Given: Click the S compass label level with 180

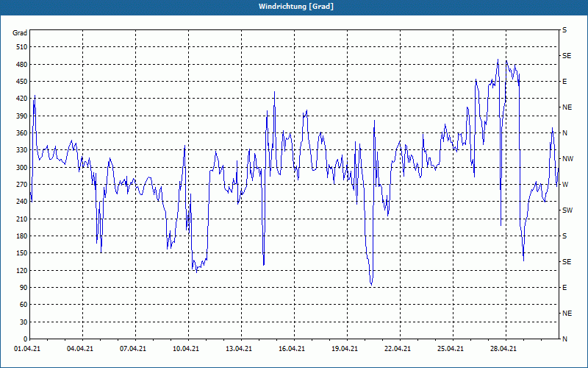Looking at the screenshot, I should pyautogui.click(x=564, y=236).
